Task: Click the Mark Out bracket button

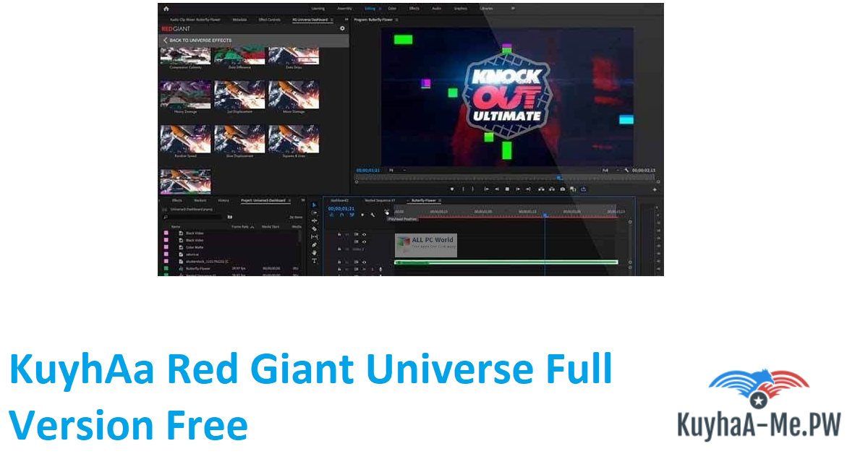Action: (473, 189)
